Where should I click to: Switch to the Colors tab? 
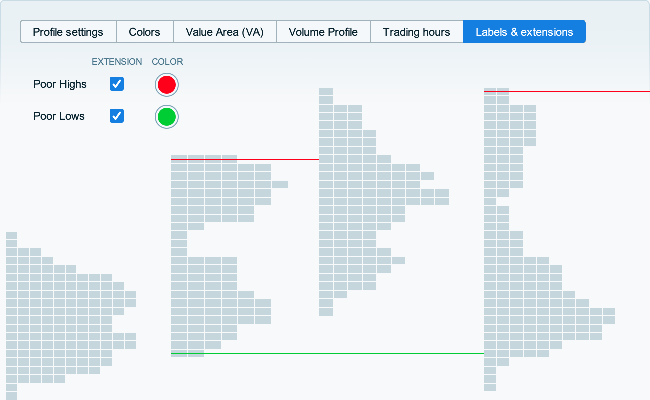(x=145, y=32)
